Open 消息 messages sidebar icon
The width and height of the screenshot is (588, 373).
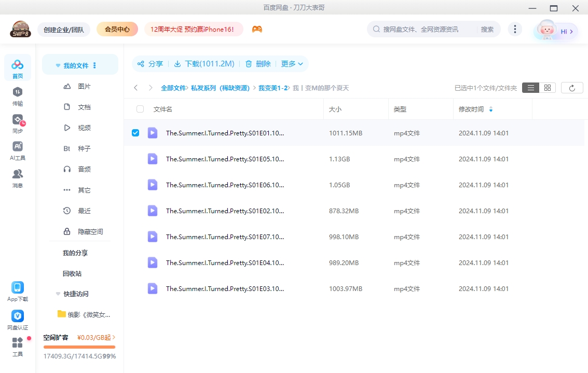[x=18, y=174]
